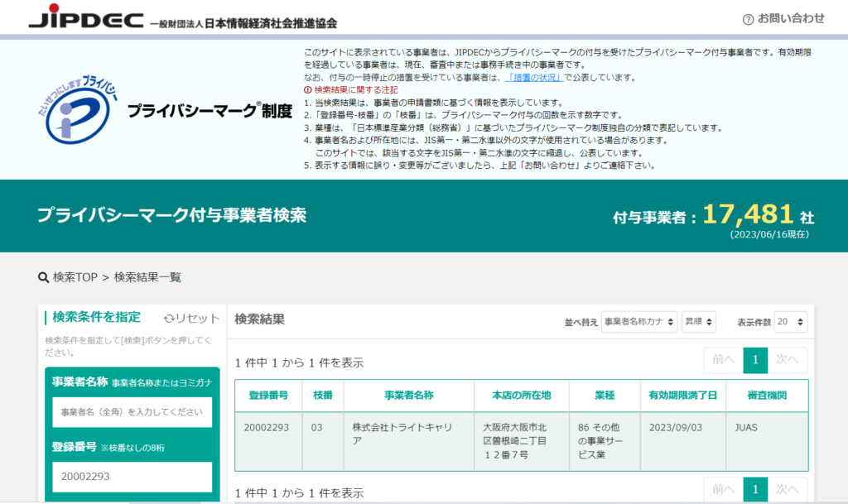Go to 検索TOP breadcrumb link
848x504 pixels.
75,277
